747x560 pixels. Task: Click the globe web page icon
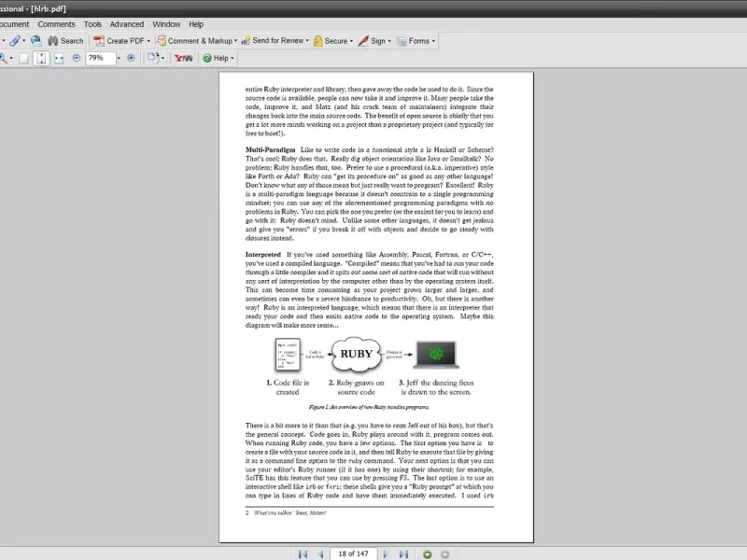pos(35,41)
